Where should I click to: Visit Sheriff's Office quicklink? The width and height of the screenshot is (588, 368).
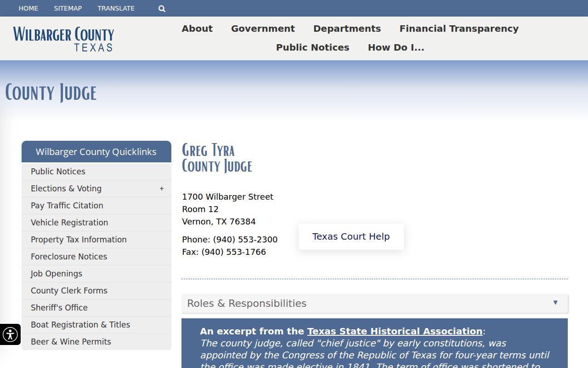point(96,308)
